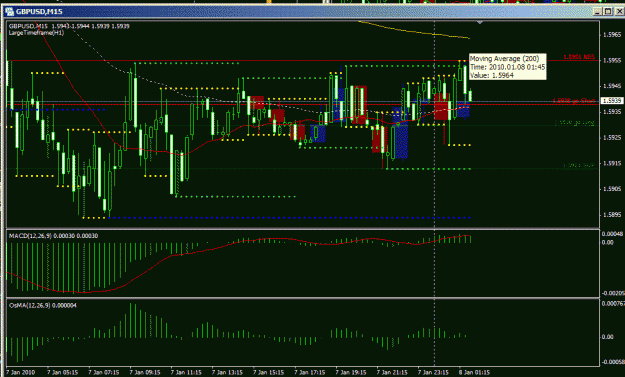
Task: Click price scale value 1.5895
Action: click(612, 215)
